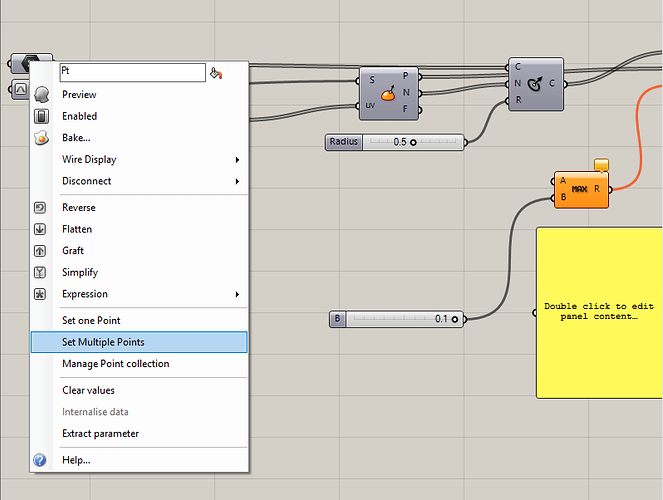Viewport: 663px width, 500px height.
Task: Select Manage Point collection
Action: 115,364
